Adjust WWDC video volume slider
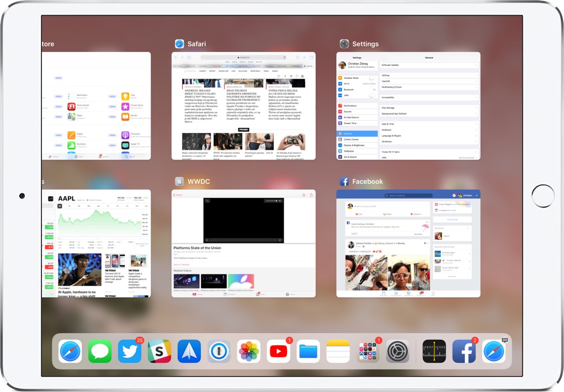 tap(271, 201)
